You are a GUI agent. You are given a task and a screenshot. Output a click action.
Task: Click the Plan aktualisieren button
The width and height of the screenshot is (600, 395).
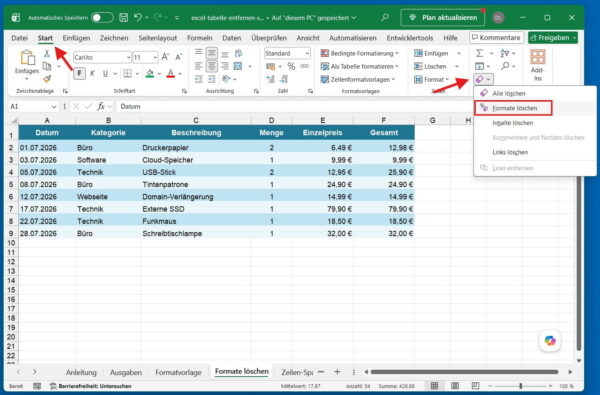[443, 18]
